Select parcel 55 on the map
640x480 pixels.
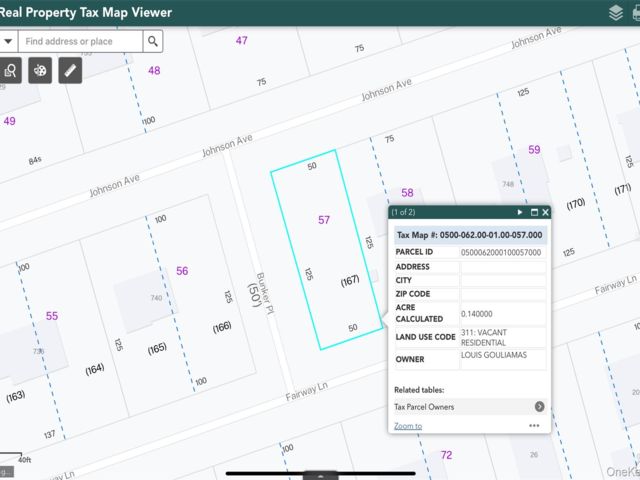tap(51, 316)
